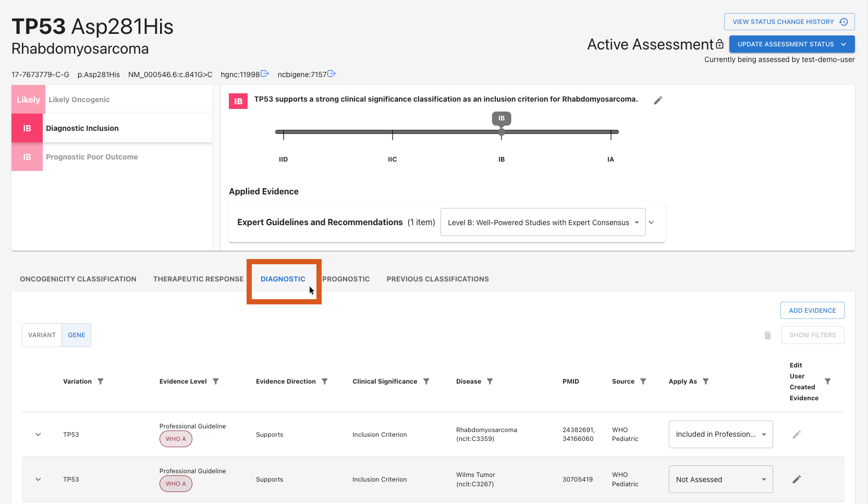Open the Previous Classifications tab
The height and width of the screenshot is (504, 868).
[438, 279]
